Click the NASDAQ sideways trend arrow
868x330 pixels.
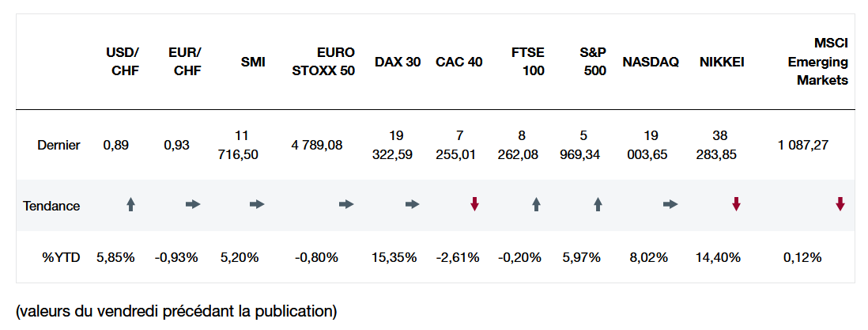click(670, 205)
